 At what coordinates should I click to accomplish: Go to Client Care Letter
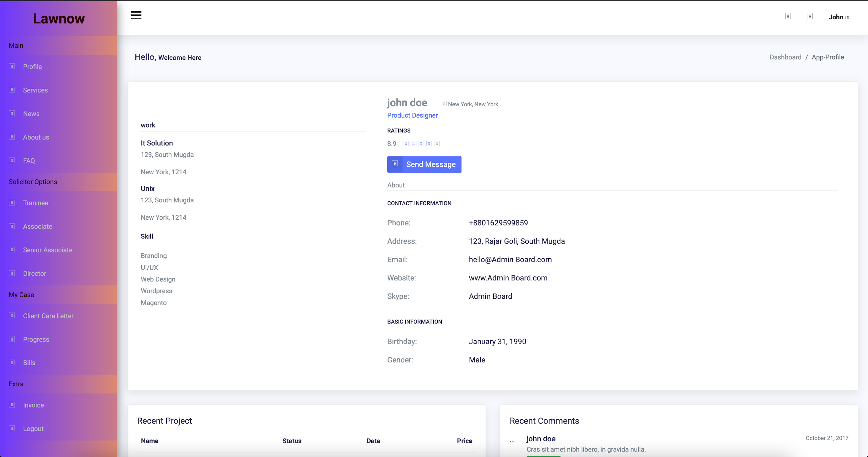[x=48, y=316]
